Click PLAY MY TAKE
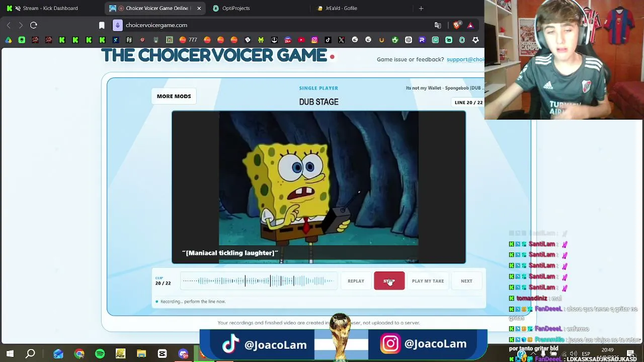The height and width of the screenshot is (362, 644). click(428, 281)
